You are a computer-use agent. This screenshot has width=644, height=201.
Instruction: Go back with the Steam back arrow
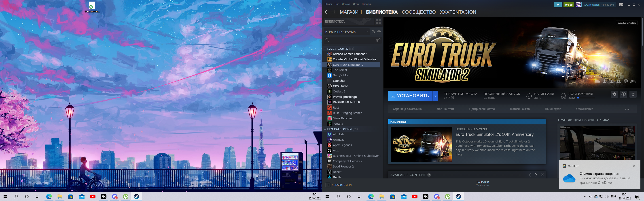(x=326, y=12)
